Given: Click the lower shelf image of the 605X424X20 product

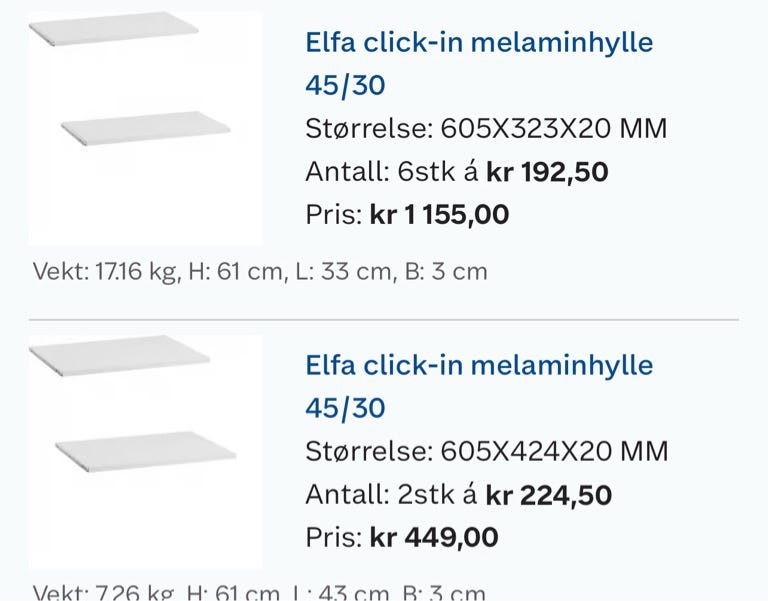Looking at the screenshot, I should pos(146,451).
